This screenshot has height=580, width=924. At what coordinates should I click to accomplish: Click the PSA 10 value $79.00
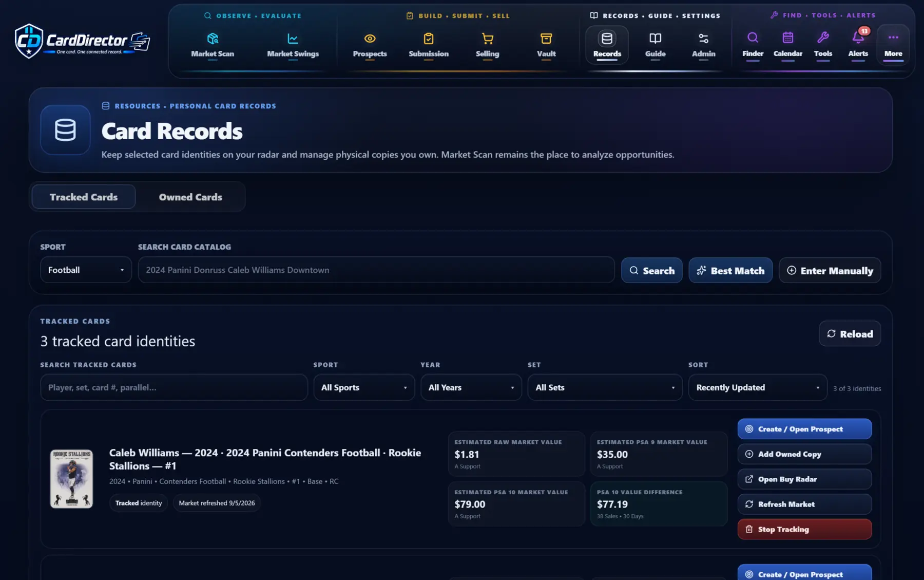pos(470,504)
